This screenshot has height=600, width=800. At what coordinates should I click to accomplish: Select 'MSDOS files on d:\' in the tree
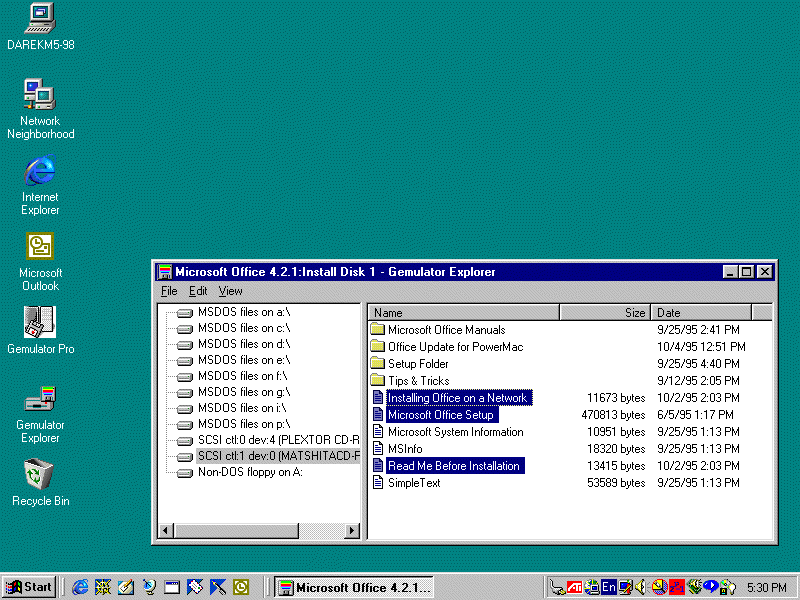tap(244, 344)
